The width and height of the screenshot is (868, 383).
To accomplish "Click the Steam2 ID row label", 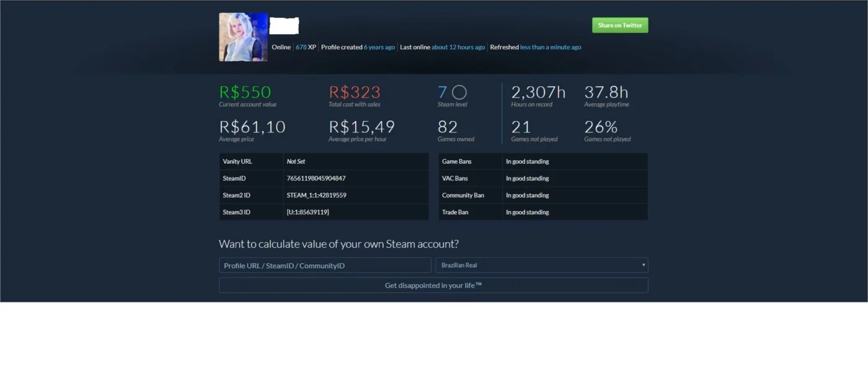I will [x=236, y=195].
